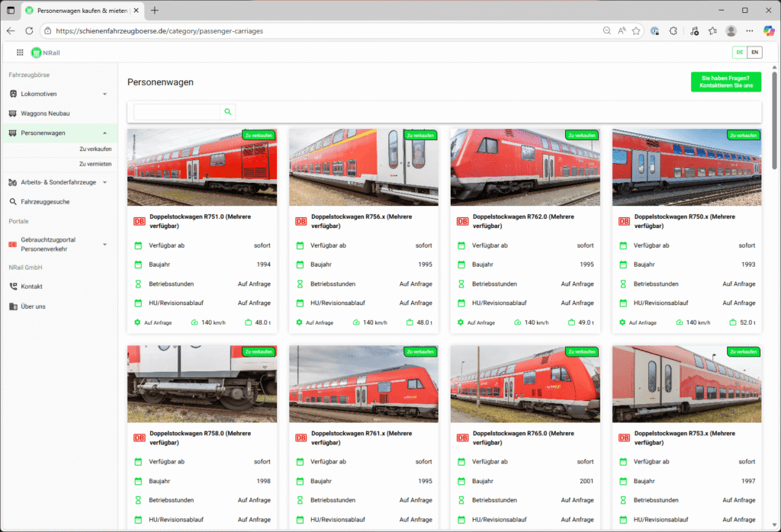
Task: Click the Über uns building icon
Action: tap(13, 306)
